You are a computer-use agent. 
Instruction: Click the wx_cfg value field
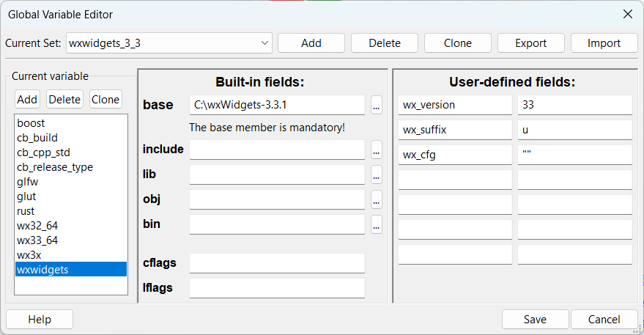575,155
